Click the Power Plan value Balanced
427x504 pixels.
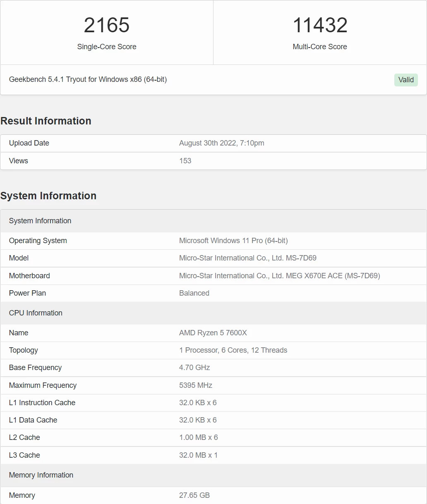pos(194,293)
